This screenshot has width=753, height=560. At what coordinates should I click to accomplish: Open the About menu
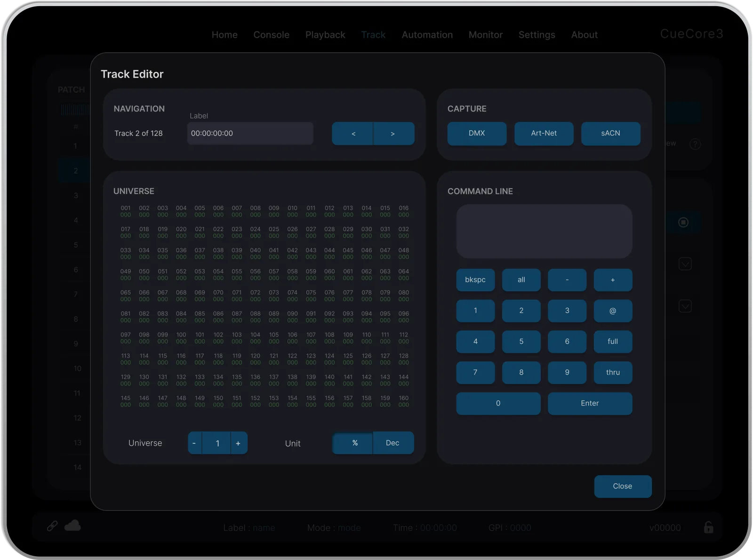(x=584, y=35)
